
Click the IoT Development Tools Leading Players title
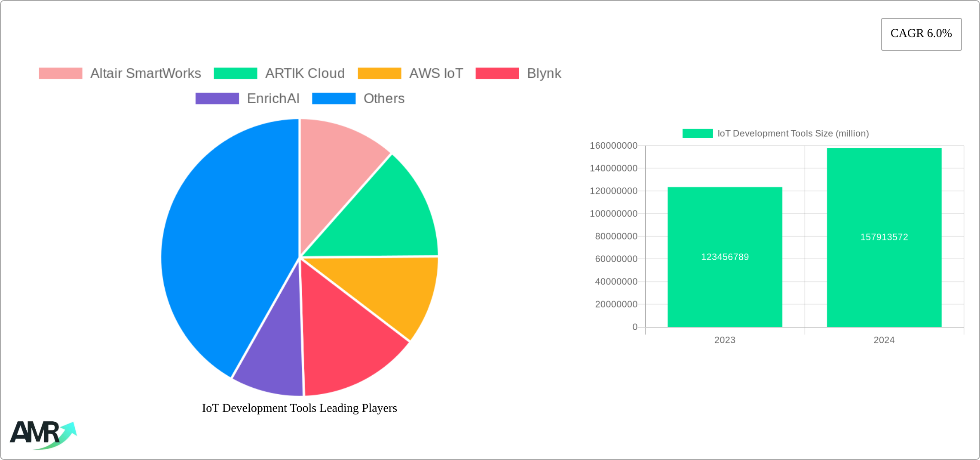pos(300,408)
